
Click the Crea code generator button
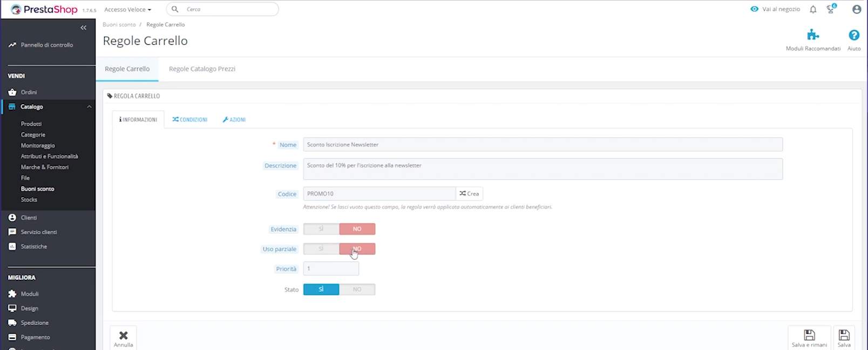[469, 193]
